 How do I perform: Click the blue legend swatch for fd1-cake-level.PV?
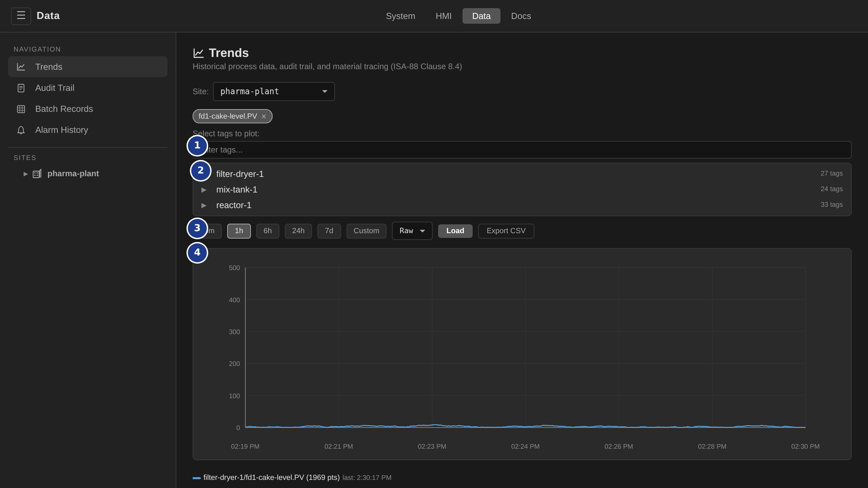(x=197, y=478)
